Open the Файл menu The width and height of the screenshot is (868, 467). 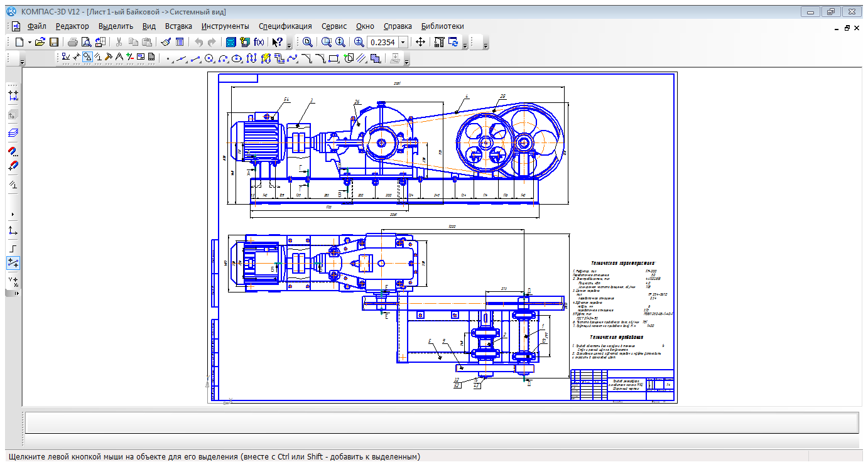37,26
